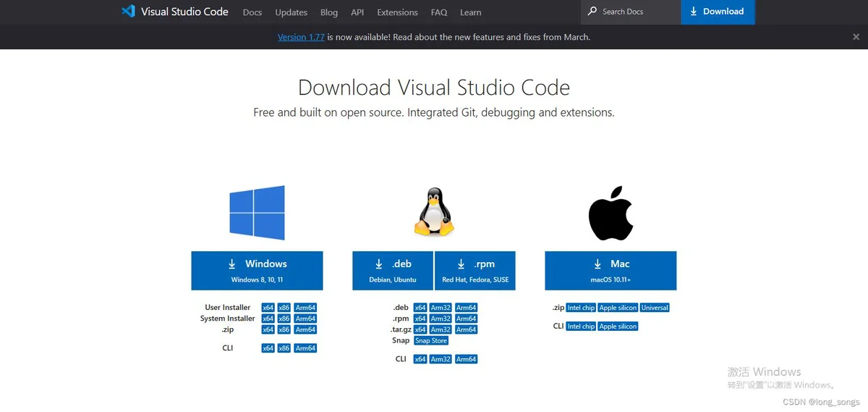Click the 'User Installer' label
The image size is (868, 412).
pyautogui.click(x=228, y=308)
